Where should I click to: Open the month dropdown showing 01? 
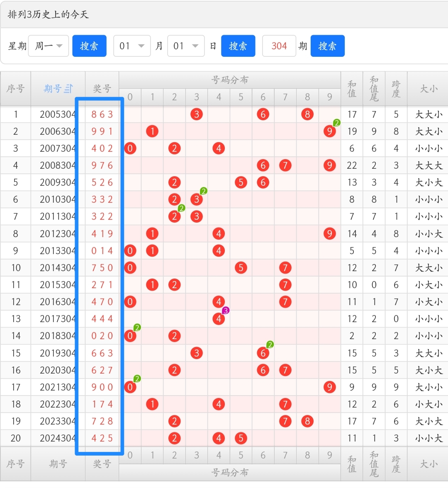(132, 46)
